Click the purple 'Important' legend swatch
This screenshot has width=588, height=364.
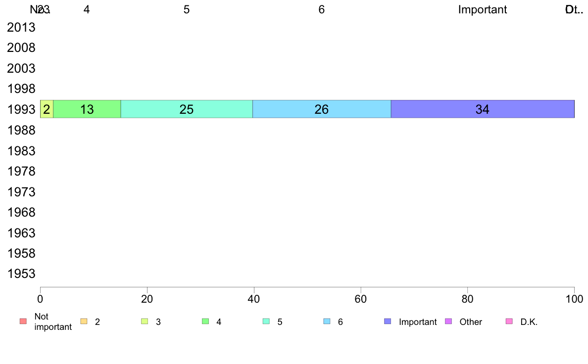point(388,321)
